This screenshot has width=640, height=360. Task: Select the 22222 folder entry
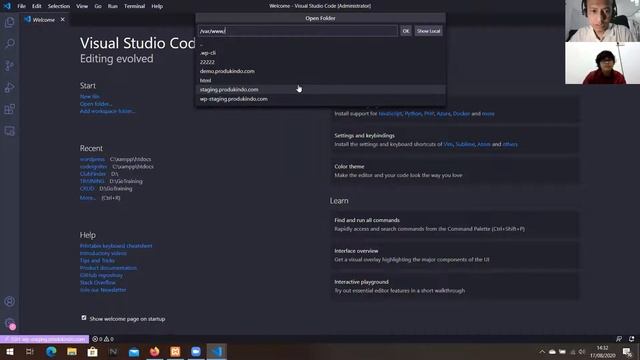(x=320, y=62)
